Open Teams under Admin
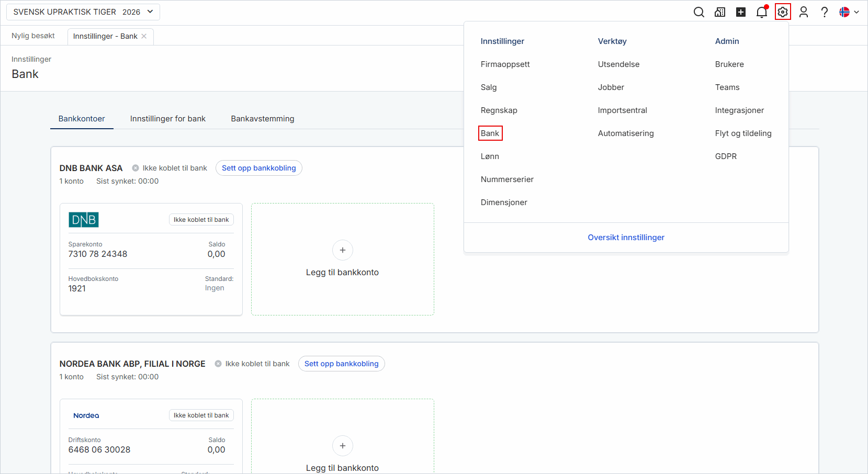This screenshot has width=868, height=474. click(727, 87)
